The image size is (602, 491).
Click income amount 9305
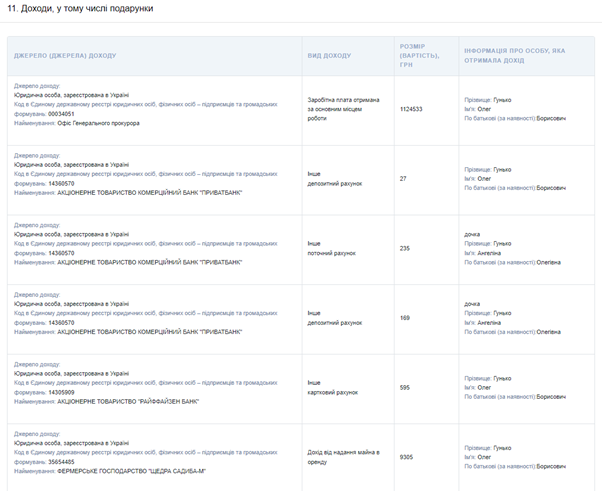406,457
